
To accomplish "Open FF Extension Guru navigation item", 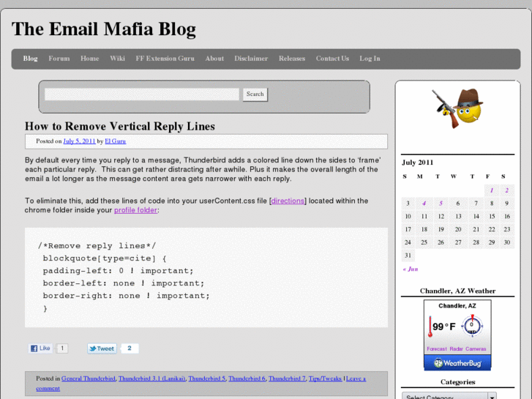I will [165, 59].
